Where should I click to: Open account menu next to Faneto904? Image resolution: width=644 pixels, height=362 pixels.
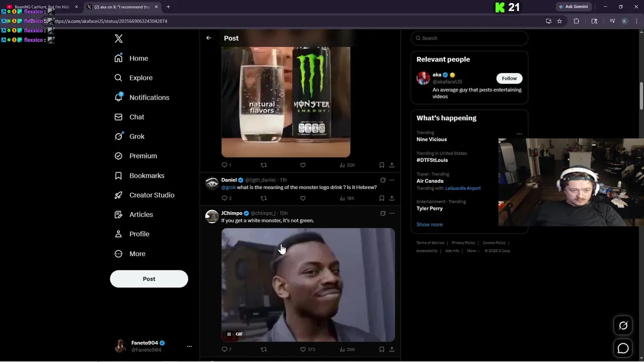[x=190, y=346]
